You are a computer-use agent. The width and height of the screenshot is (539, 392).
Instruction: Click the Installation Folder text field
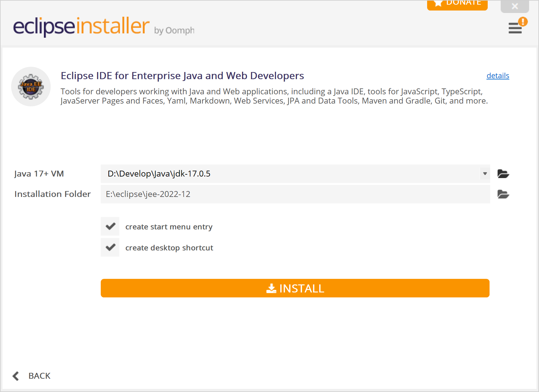click(295, 194)
